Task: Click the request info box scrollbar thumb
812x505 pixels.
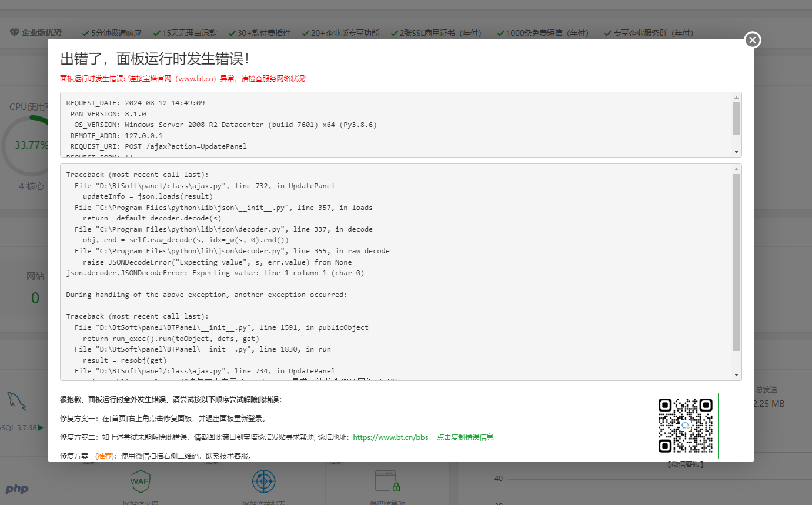Action: pyautogui.click(x=736, y=119)
